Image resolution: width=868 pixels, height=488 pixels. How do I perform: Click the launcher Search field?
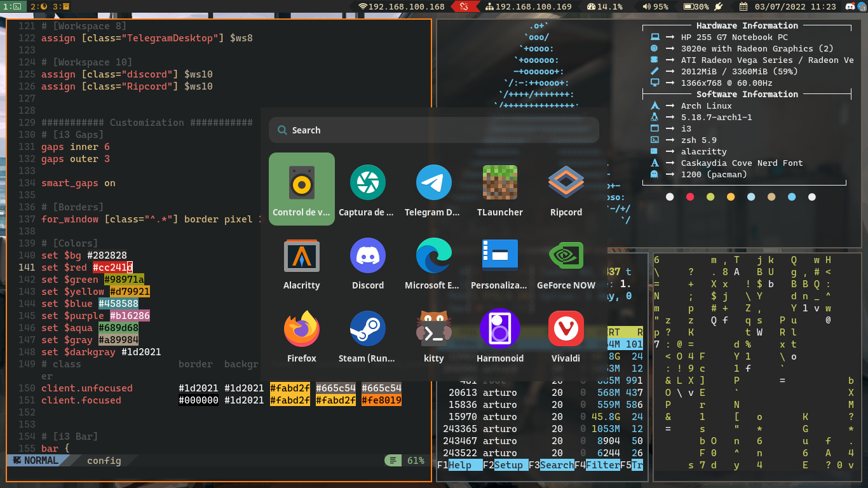click(x=434, y=130)
